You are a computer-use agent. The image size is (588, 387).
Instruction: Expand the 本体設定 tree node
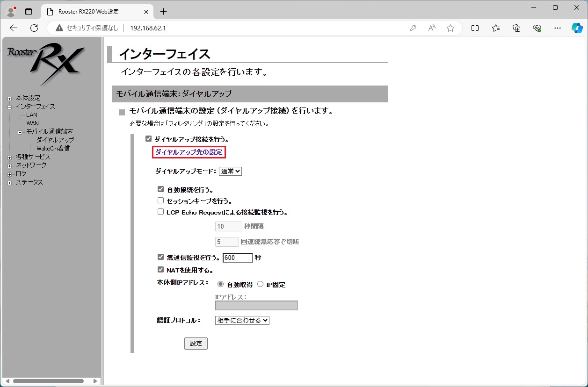tap(9, 99)
